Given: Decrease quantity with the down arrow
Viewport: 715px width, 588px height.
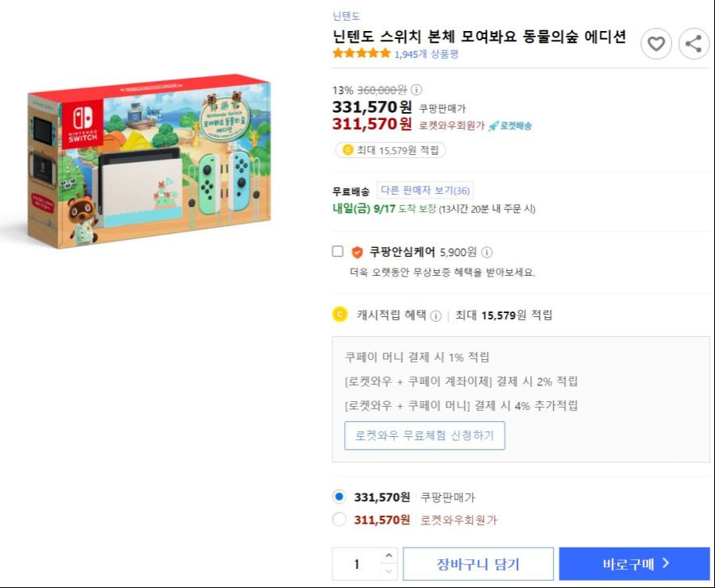Looking at the screenshot, I should point(388,571).
